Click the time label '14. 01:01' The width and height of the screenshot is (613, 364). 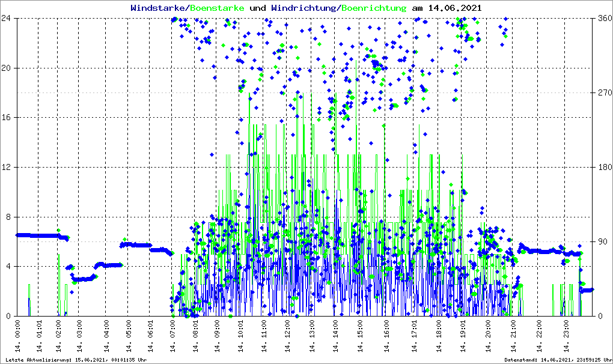(38, 336)
